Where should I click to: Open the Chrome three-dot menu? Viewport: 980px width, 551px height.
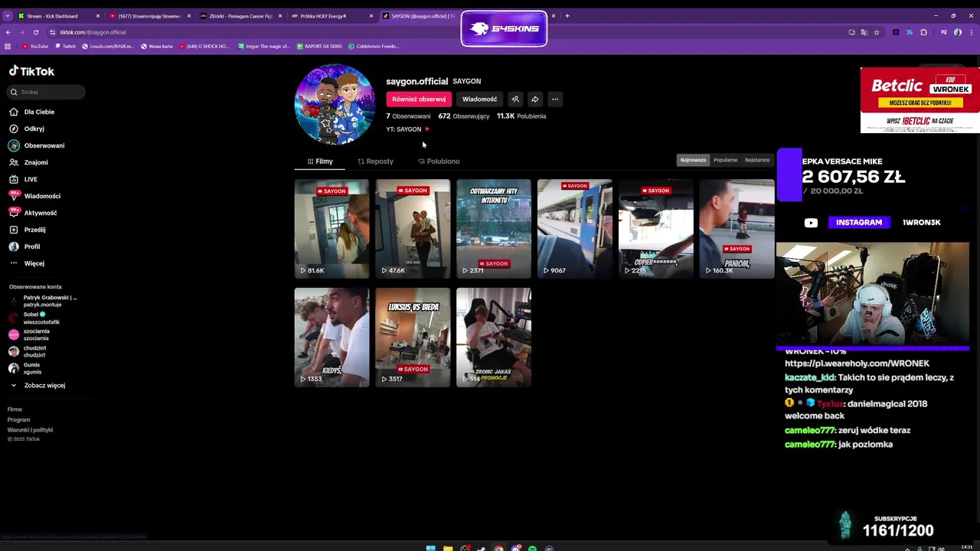click(972, 32)
